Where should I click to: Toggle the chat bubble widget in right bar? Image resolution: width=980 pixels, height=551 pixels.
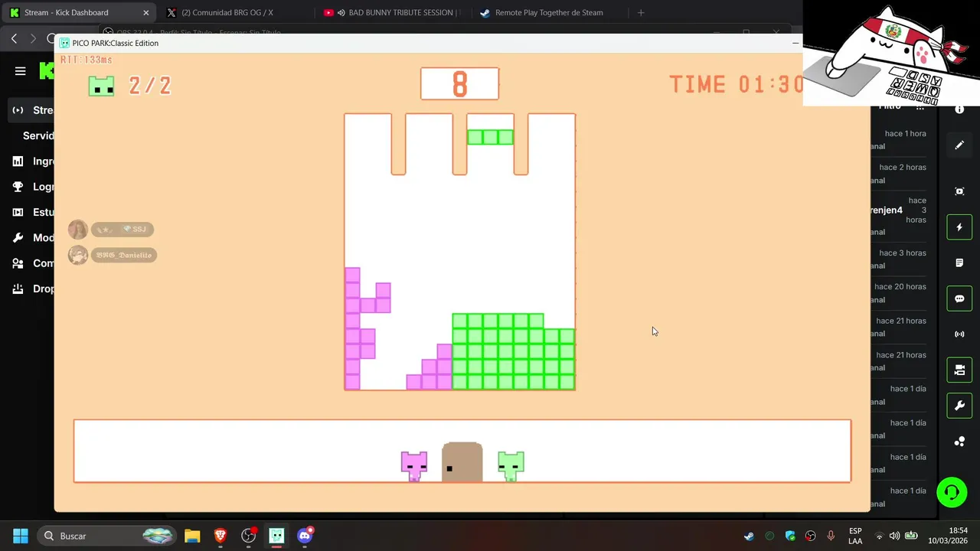[959, 298]
